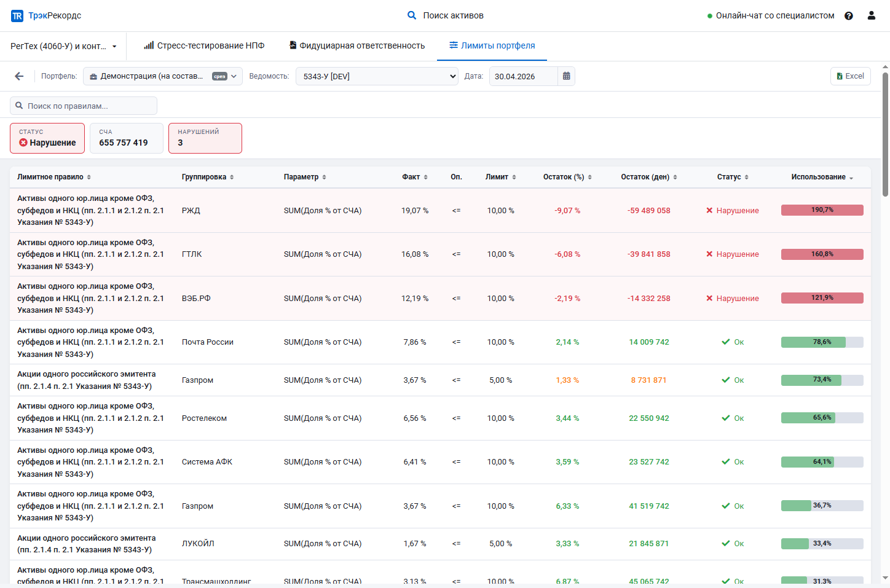Sort by Факт column
Viewport: 890px width, 588px height.
(415, 177)
